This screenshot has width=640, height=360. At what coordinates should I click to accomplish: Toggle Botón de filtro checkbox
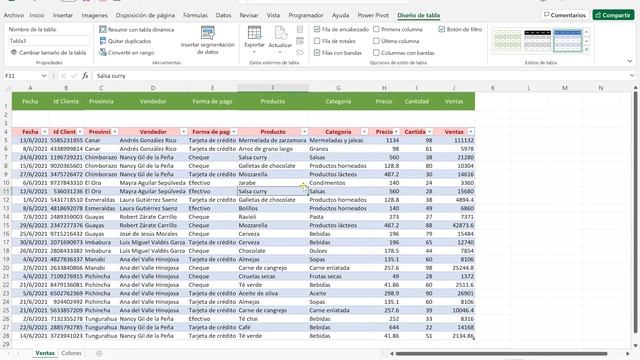442,29
